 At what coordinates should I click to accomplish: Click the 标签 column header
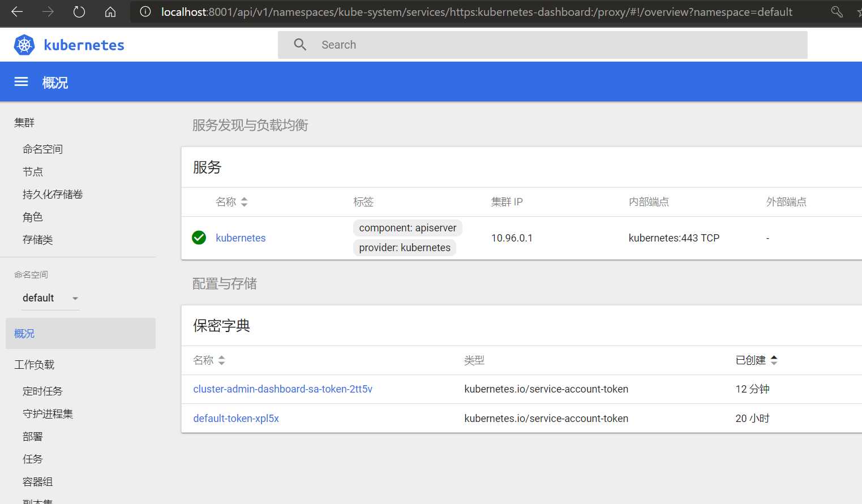point(363,202)
